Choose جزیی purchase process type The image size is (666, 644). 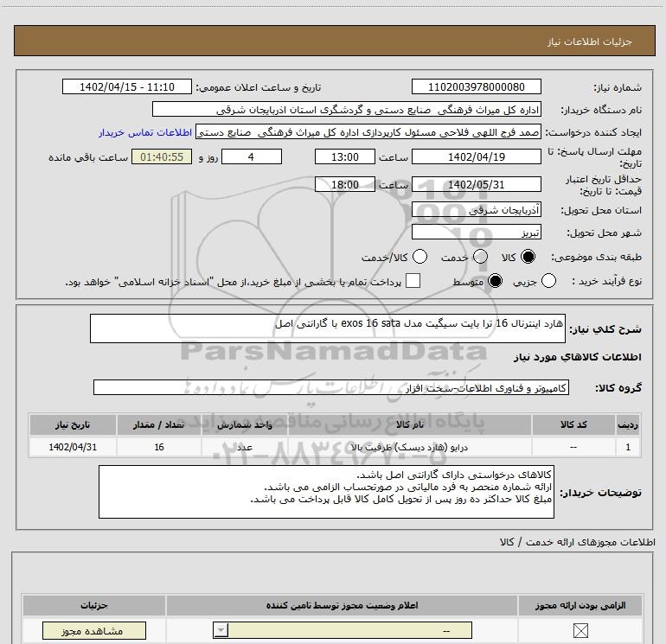[x=548, y=281]
